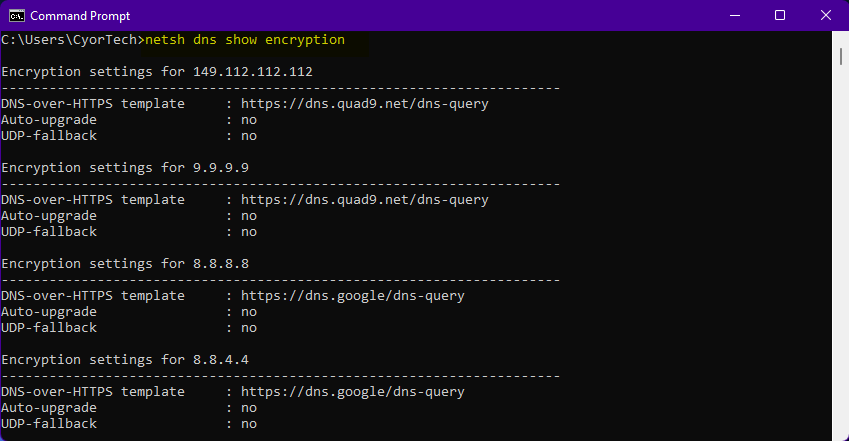Viewport: 849px width, 441px height.
Task: Click the C:\Users\CyorTech> prompt path
Action: click(x=72, y=40)
